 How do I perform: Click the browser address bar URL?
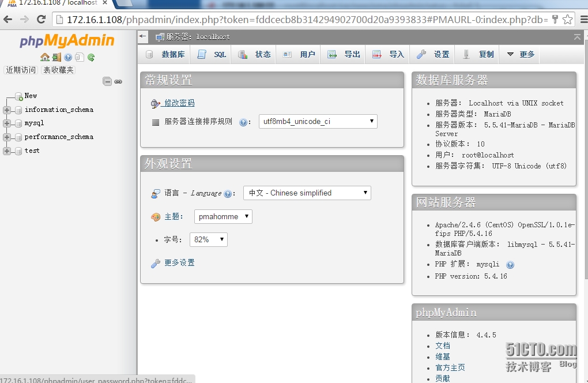pyautogui.click(x=307, y=20)
